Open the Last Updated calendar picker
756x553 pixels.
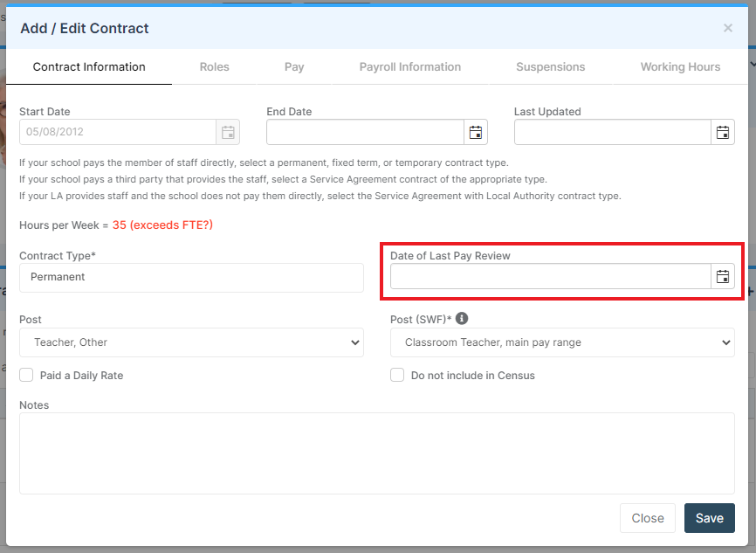[x=723, y=132]
